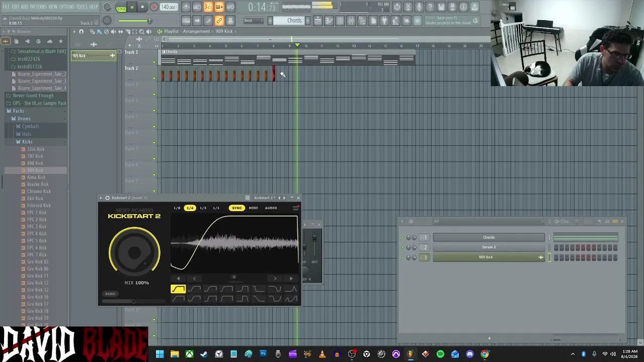Image resolution: width=644 pixels, height=362 pixels.
Task: Select 909 Kick channel in channel rack
Action: pyautogui.click(x=489, y=257)
